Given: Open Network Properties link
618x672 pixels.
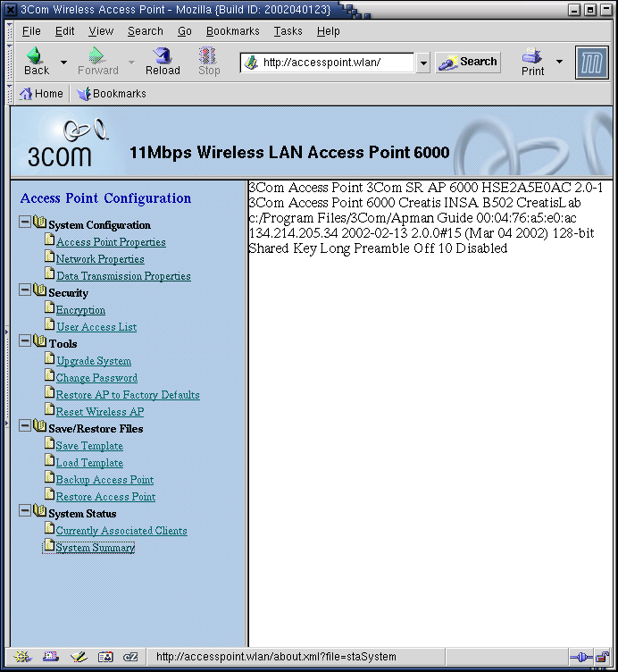Looking at the screenshot, I should point(100,259).
